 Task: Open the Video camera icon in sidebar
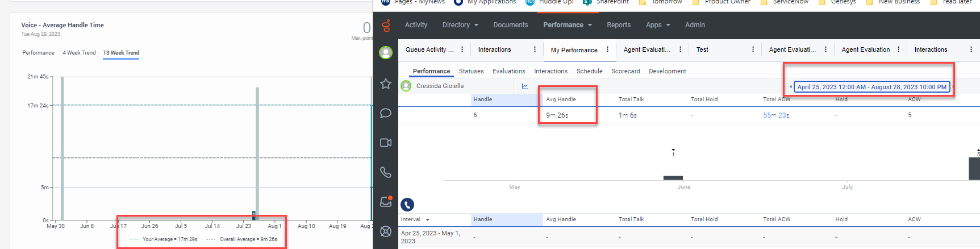click(386, 143)
